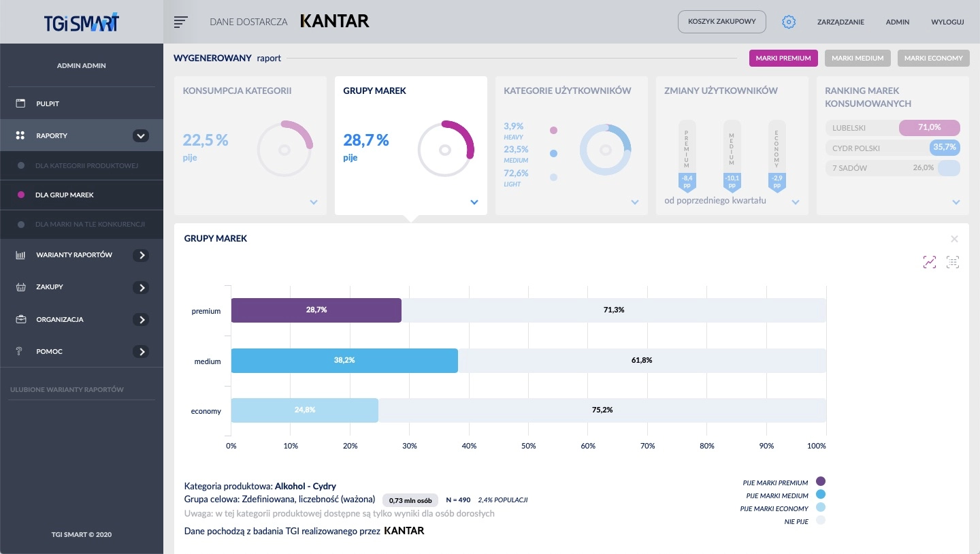Open Zarządzanie in top navigation
980x554 pixels.
click(840, 22)
